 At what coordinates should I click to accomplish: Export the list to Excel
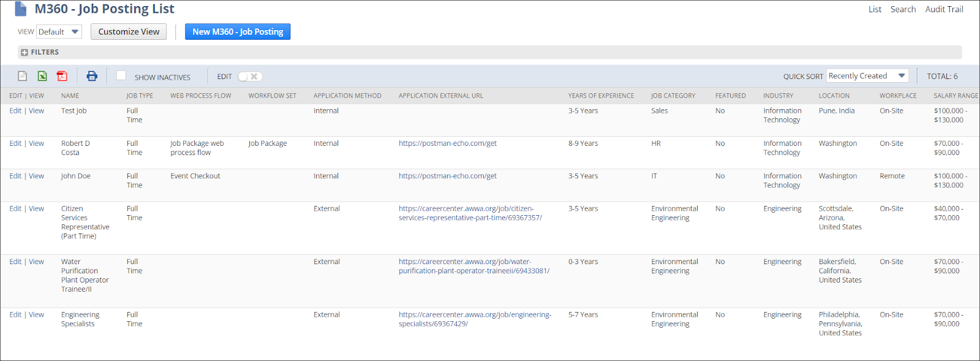(42, 76)
